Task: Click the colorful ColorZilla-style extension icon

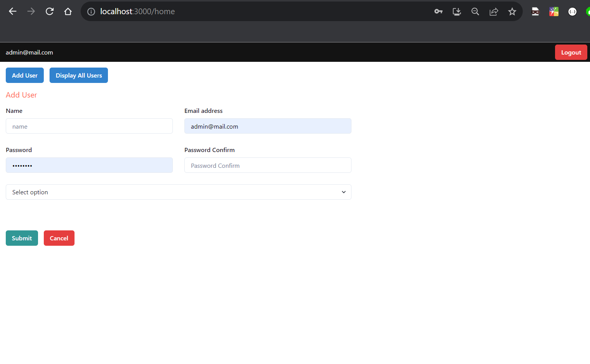Action: coord(554,12)
